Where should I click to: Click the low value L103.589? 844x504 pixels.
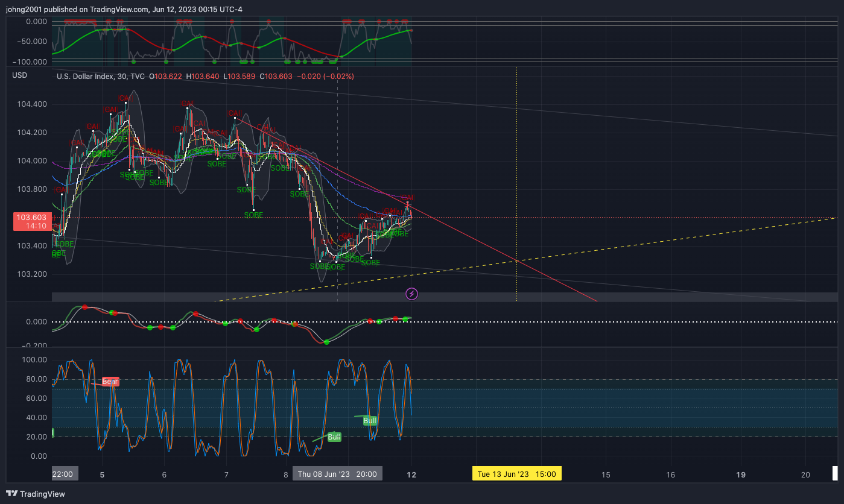pos(240,77)
